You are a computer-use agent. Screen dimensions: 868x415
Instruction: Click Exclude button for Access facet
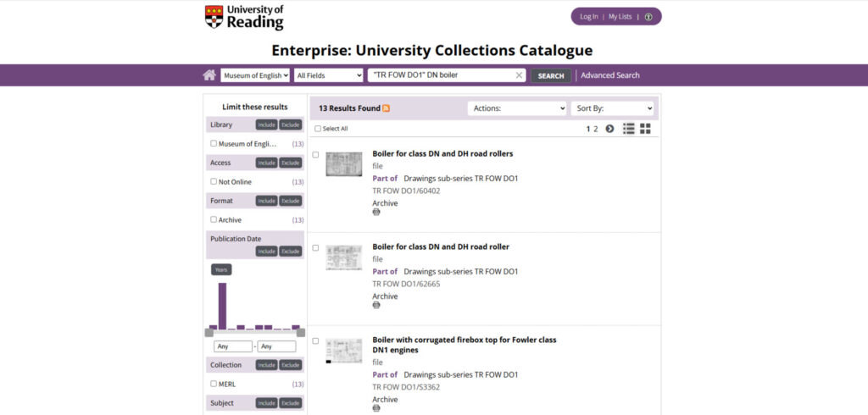click(291, 163)
